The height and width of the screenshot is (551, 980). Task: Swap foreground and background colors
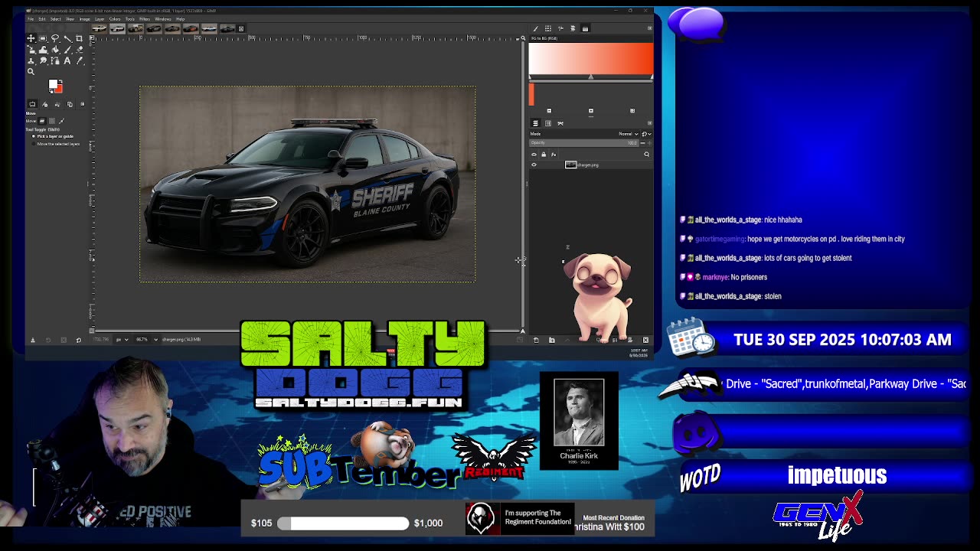(60, 81)
